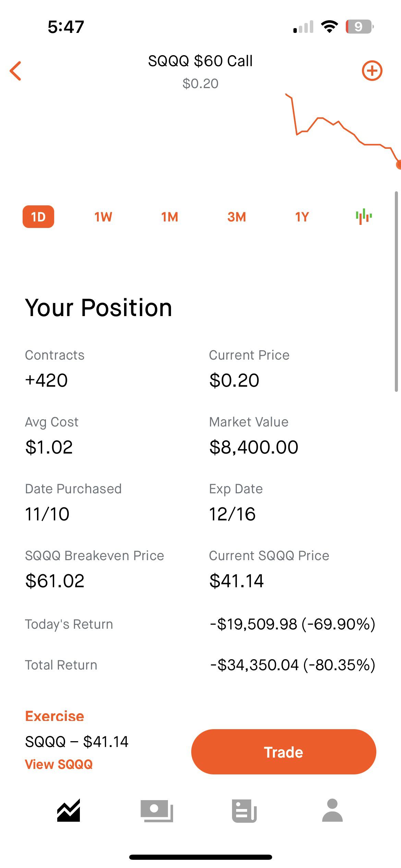Tap the plus circle add icon

click(x=372, y=71)
